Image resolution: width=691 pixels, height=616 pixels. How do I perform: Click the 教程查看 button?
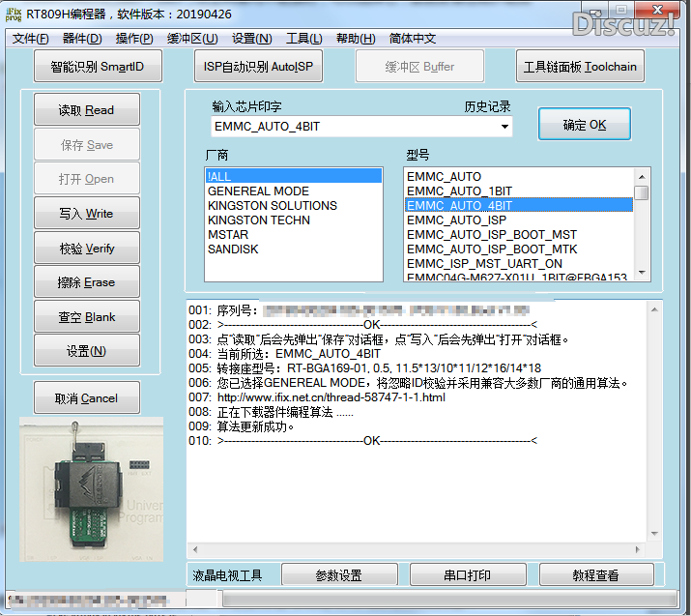coord(596,575)
